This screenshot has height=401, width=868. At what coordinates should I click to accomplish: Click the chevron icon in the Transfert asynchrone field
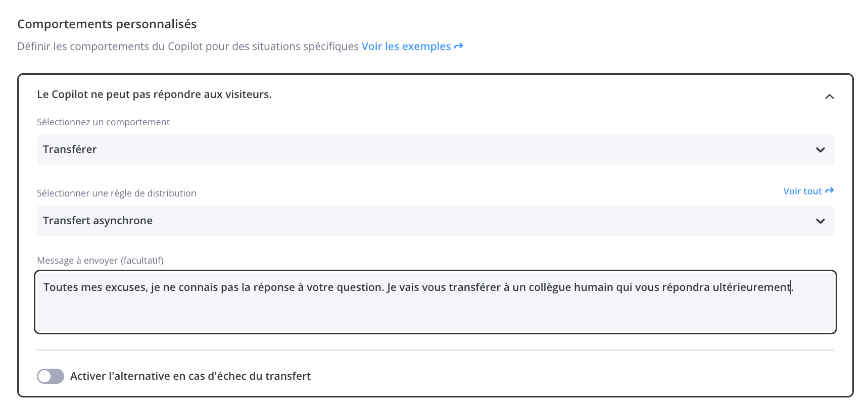click(x=821, y=221)
